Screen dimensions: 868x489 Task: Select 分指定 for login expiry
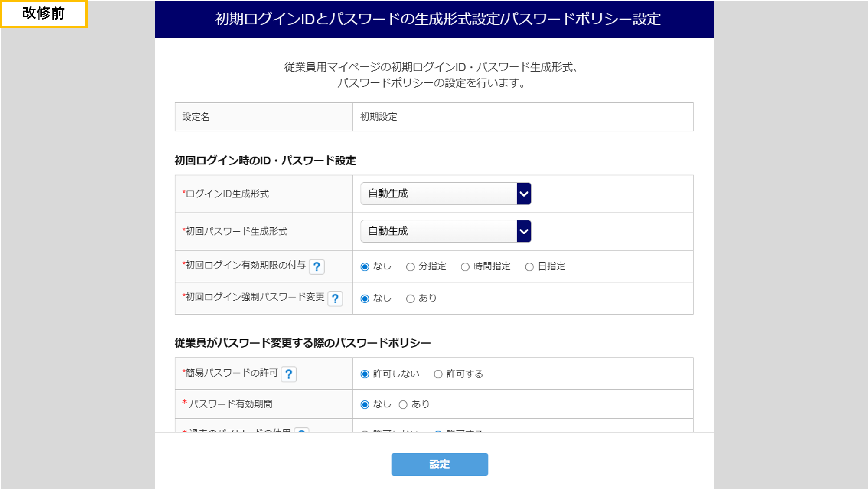410,267
